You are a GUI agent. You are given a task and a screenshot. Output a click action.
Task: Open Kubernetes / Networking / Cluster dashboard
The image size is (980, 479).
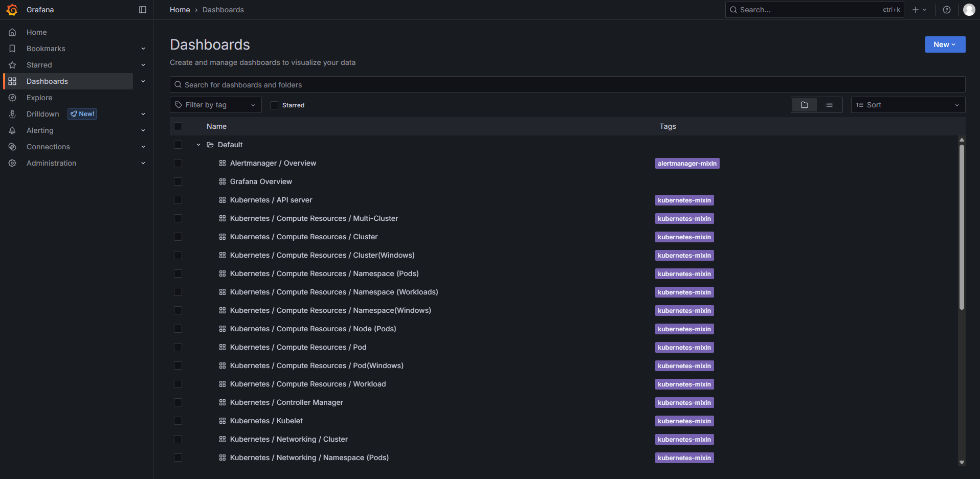point(289,439)
